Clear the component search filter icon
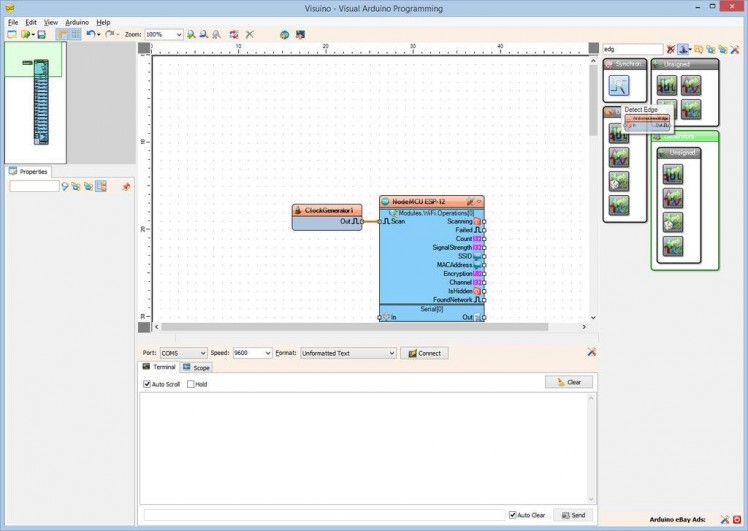Viewport: 748px width, 531px height. point(671,48)
